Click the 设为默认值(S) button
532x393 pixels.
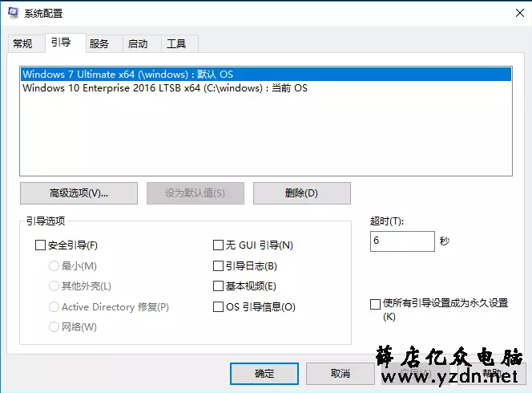coord(195,193)
